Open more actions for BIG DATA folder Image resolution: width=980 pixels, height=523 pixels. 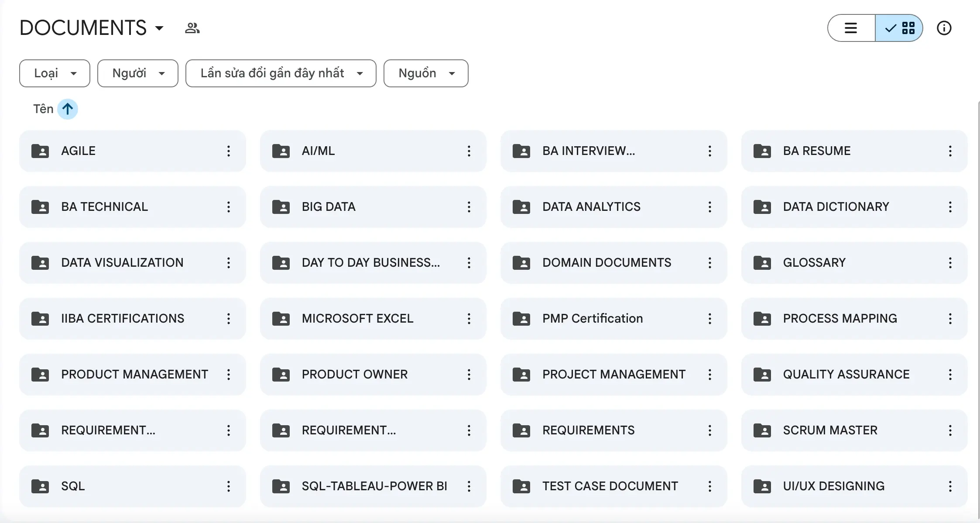(x=469, y=207)
